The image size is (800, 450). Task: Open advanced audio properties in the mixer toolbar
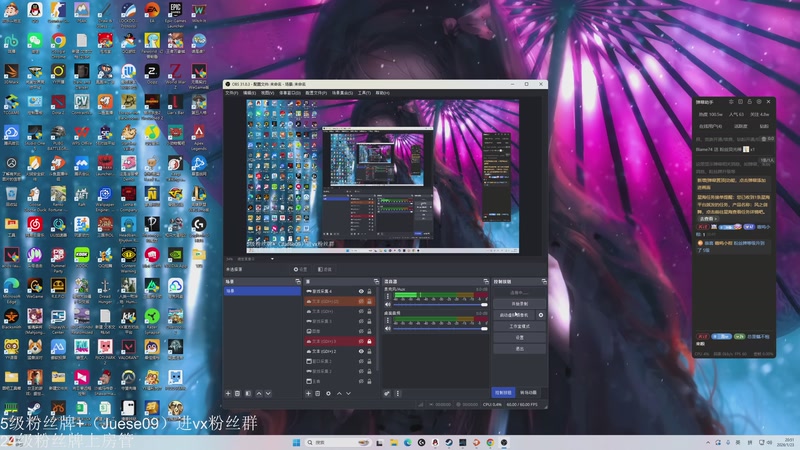coord(387,393)
